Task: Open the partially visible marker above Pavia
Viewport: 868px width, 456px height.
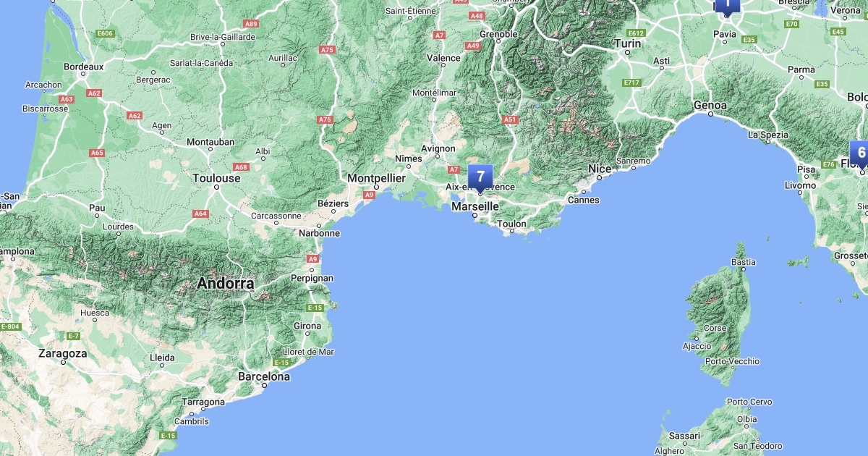Action: (x=727, y=7)
